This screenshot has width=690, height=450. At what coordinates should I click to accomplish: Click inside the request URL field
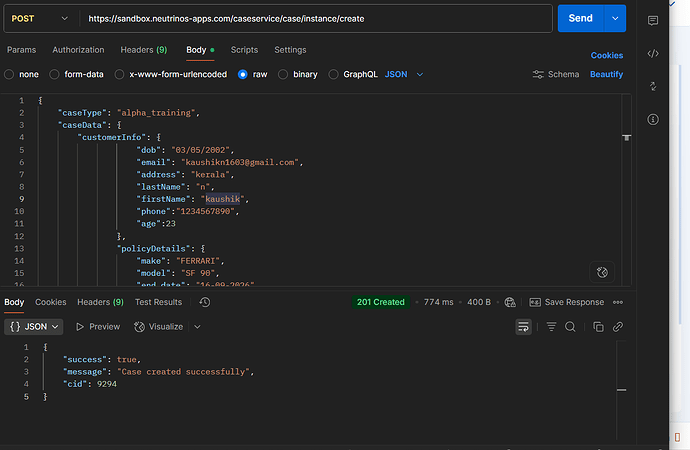(x=316, y=18)
